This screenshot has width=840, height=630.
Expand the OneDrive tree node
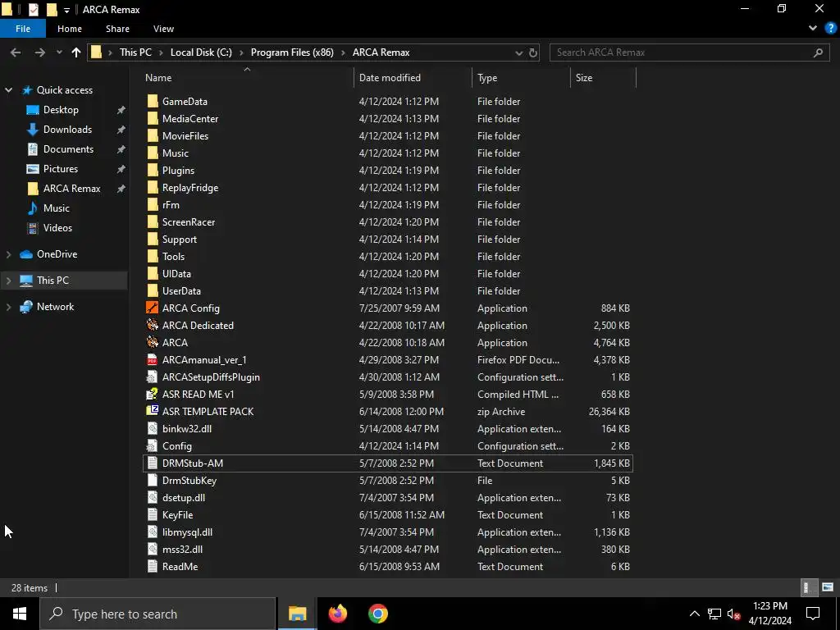[x=8, y=254]
